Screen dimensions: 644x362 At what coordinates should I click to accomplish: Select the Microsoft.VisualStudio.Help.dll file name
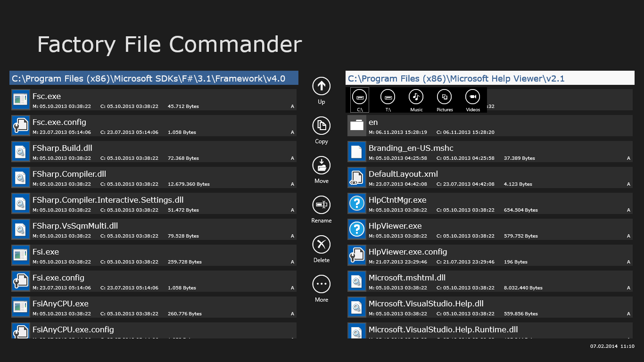click(426, 304)
